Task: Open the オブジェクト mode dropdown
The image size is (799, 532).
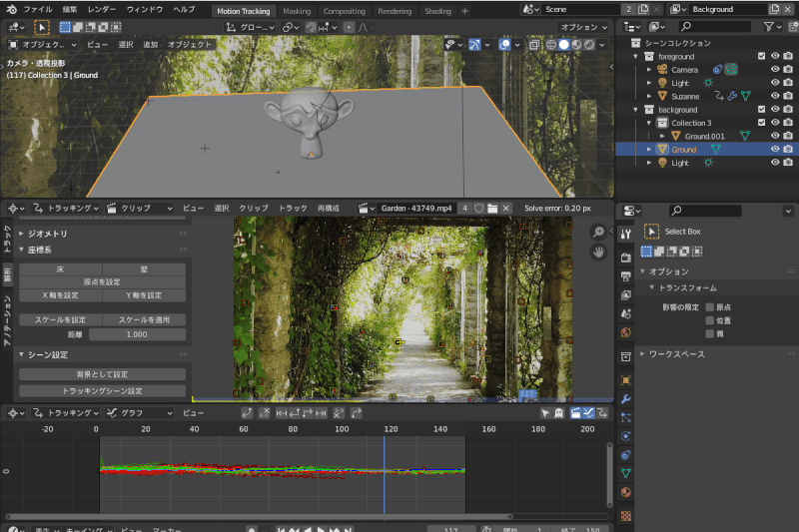Action: pyautogui.click(x=43, y=45)
